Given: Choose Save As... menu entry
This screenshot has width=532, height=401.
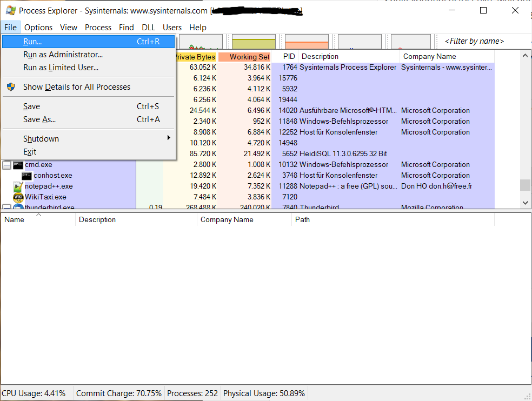Looking at the screenshot, I should pos(88,119).
